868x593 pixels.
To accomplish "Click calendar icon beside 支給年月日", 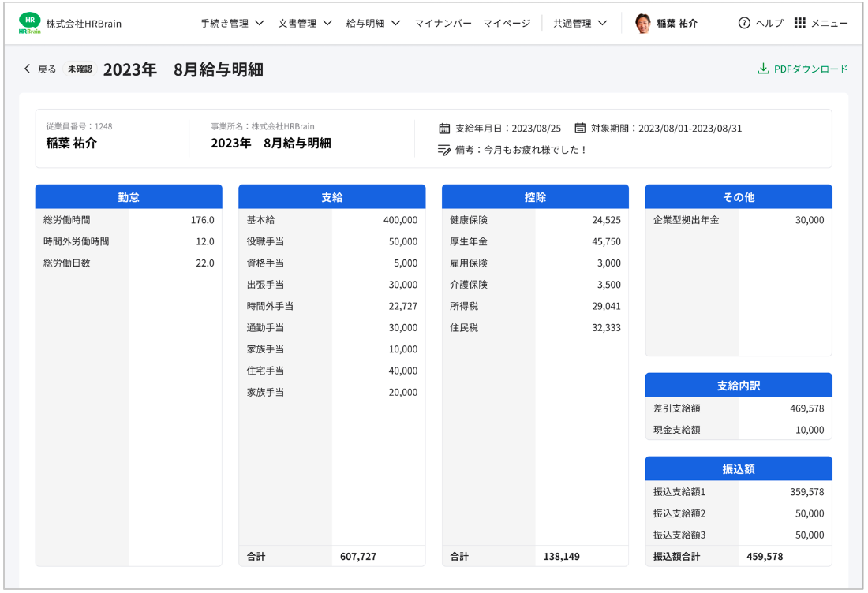I will [x=444, y=129].
